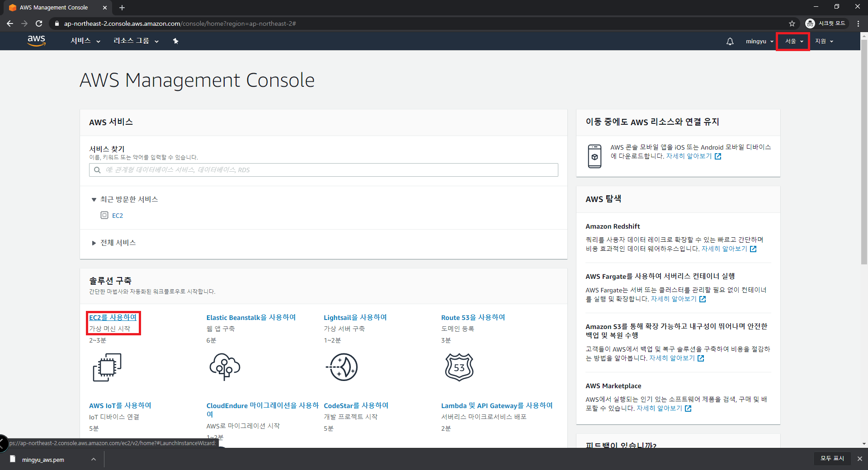Open EC2 from recently visited services
868x470 pixels.
tap(117, 216)
